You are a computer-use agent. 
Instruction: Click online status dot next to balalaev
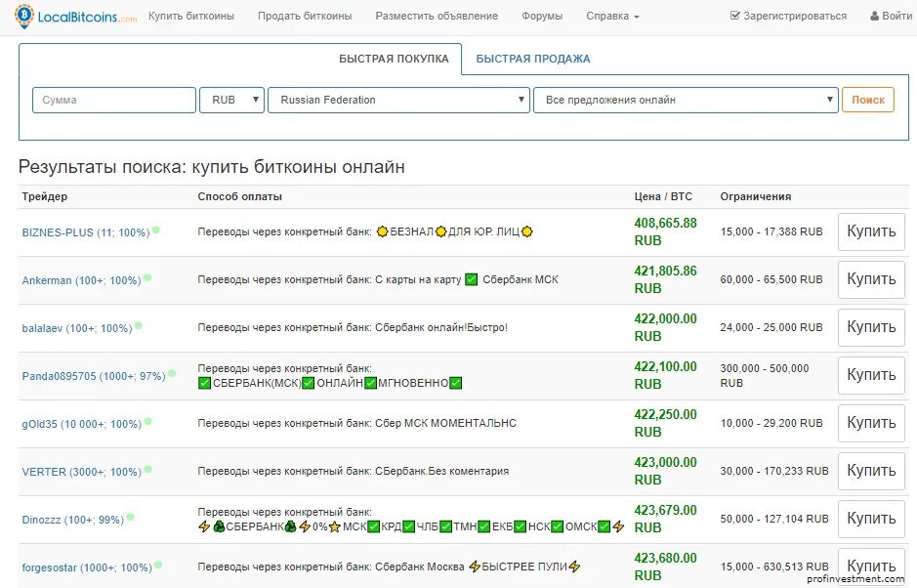pos(139,326)
